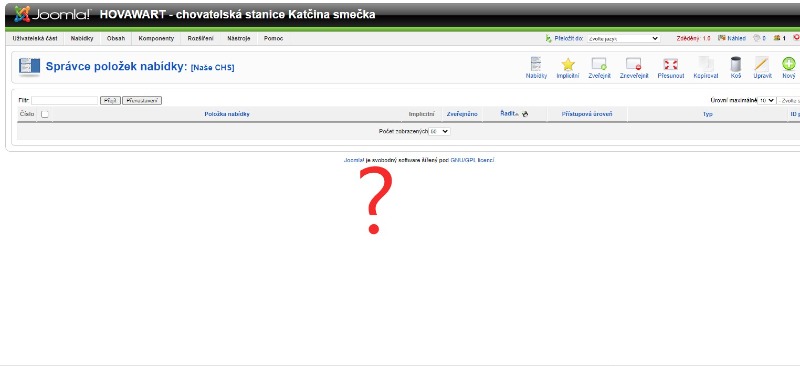Image resolution: width=800 pixels, height=366 pixels.
Task: Open the Přeložit do language dropdown
Action: coord(623,38)
